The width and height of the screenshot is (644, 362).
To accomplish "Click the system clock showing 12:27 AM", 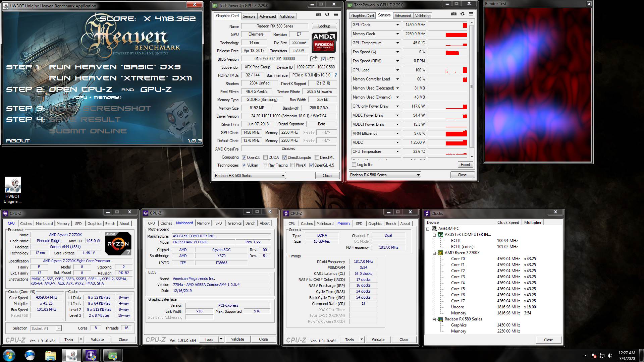I will (x=627, y=353).
